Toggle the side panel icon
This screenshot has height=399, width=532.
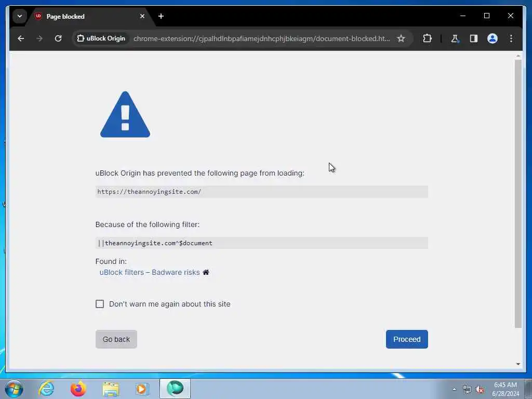pos(474,38)
